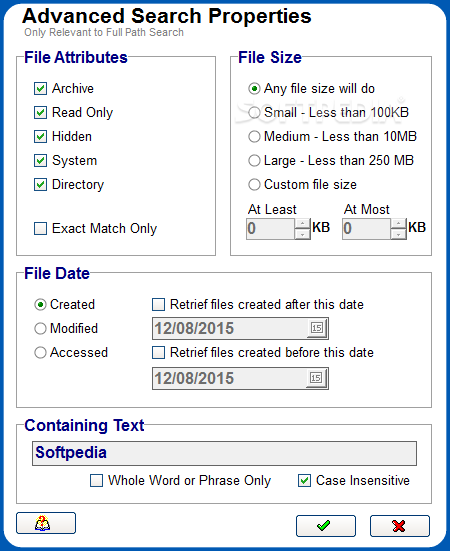Enable Retrief files created after this date
This screenshot has height=551, width=450.
coord(158,304)
